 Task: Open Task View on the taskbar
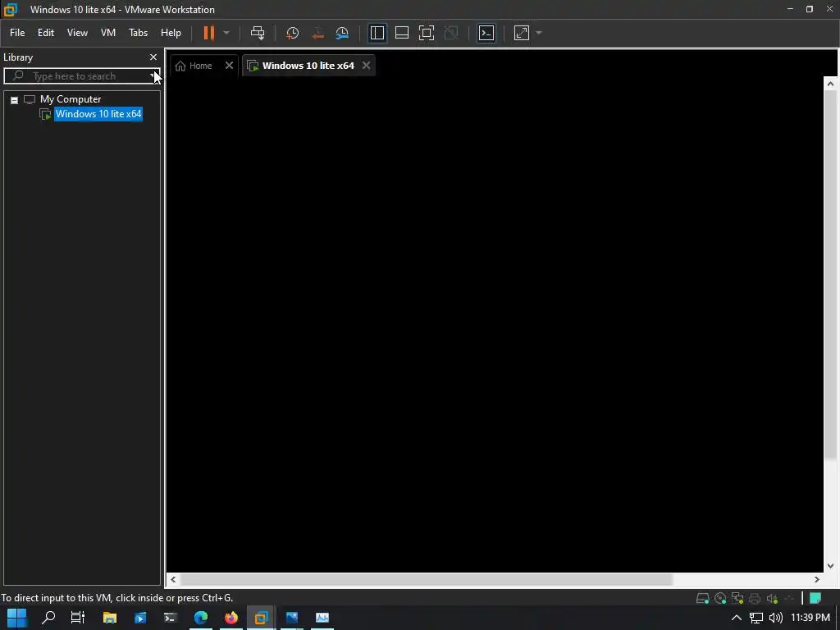[x=78, y=618]
